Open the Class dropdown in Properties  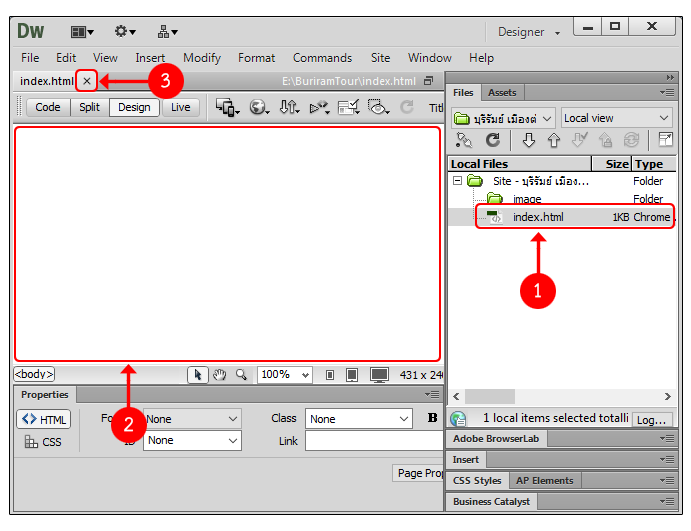click(358, 419)
